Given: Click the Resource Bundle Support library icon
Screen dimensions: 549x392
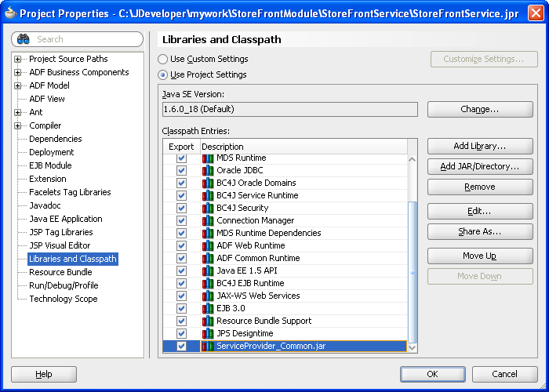Looking at the screenshot, I should (x=208, y=321).
